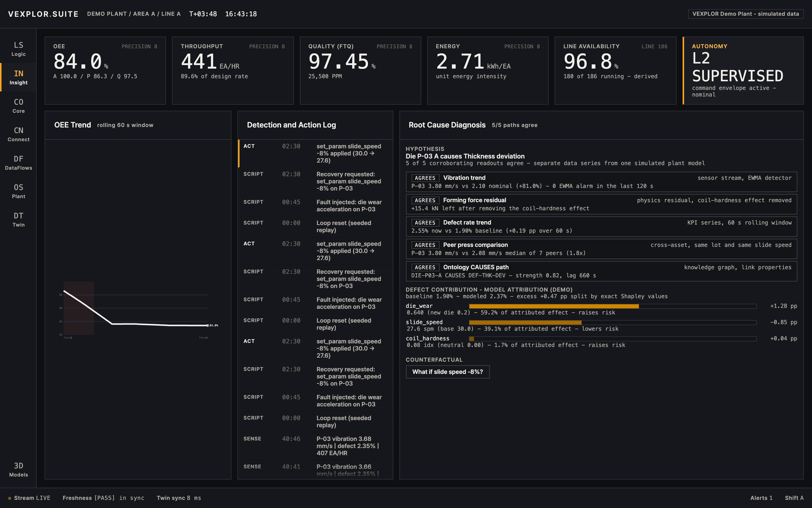Image resolution: width=812 pixels, height=508 pixels.
Task: Click the VEXPLOR.SUITE logo
Action: coord(43,14)
